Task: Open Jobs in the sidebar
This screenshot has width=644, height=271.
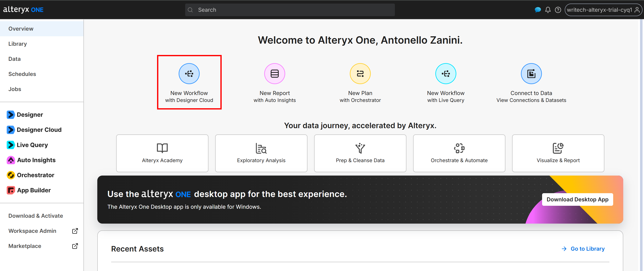Action: pos(42,89)
